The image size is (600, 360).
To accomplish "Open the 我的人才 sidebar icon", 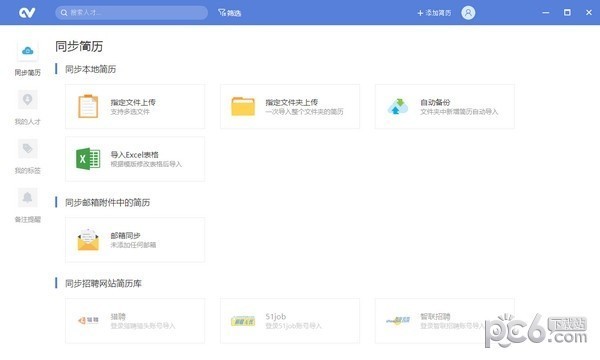I will [28, 100].
